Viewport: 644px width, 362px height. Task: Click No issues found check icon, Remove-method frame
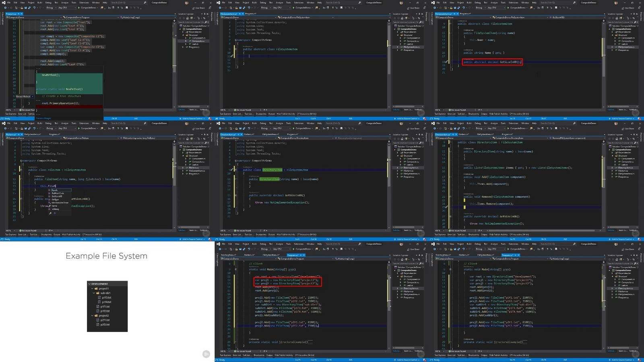coord(450,230)
